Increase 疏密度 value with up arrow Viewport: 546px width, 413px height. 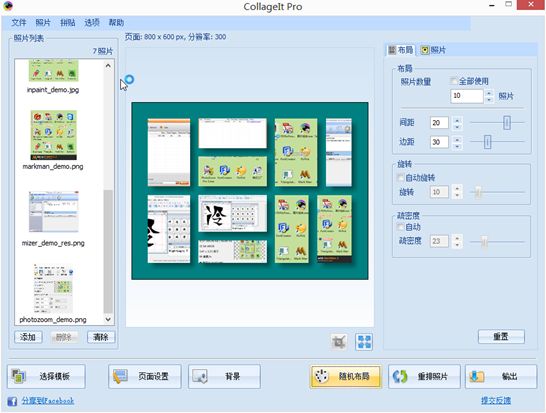[457, 238]
